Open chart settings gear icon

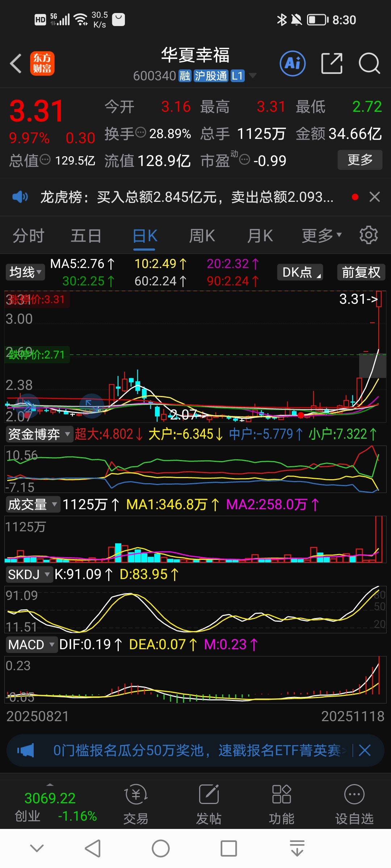(x=369, y=235)
